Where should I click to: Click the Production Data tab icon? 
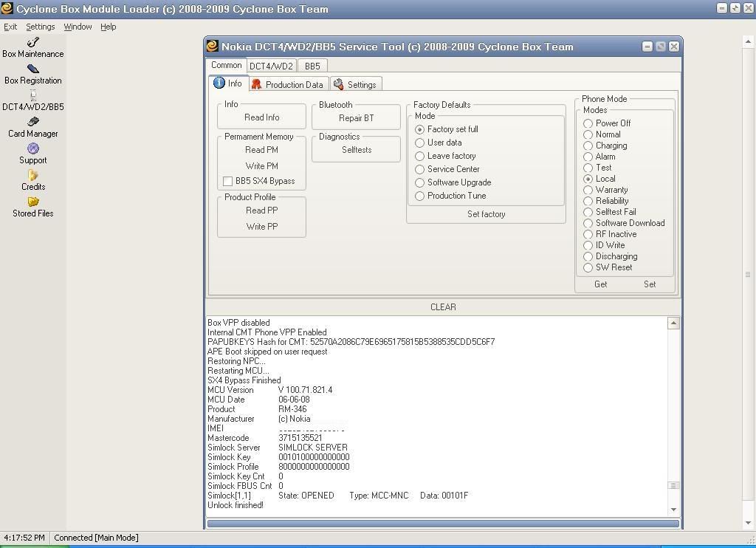256,84
